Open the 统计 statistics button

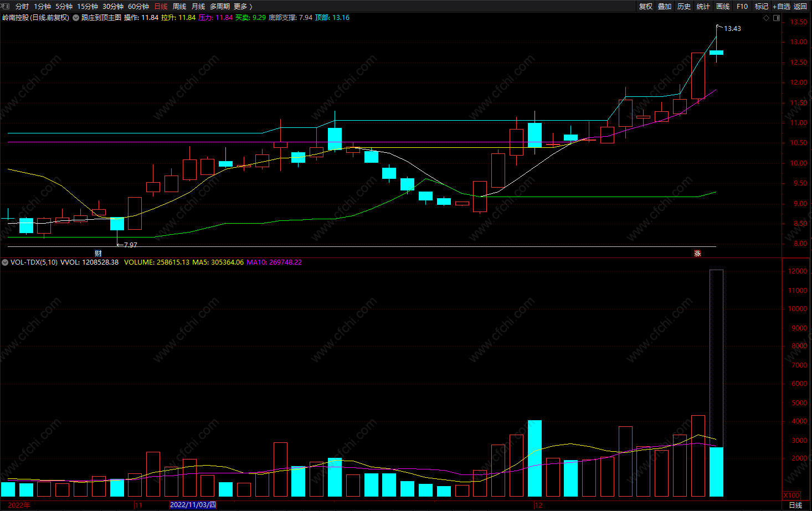(x=703, y=7)
